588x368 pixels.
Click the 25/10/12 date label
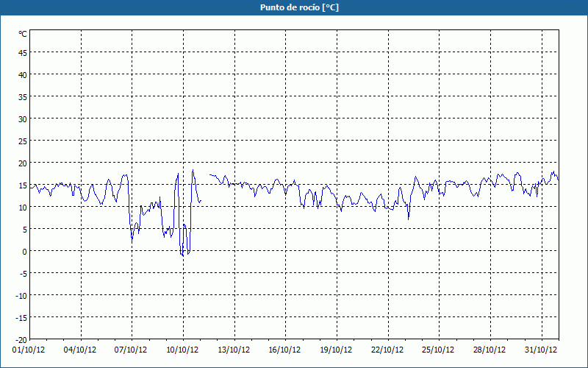pos(438,350)
